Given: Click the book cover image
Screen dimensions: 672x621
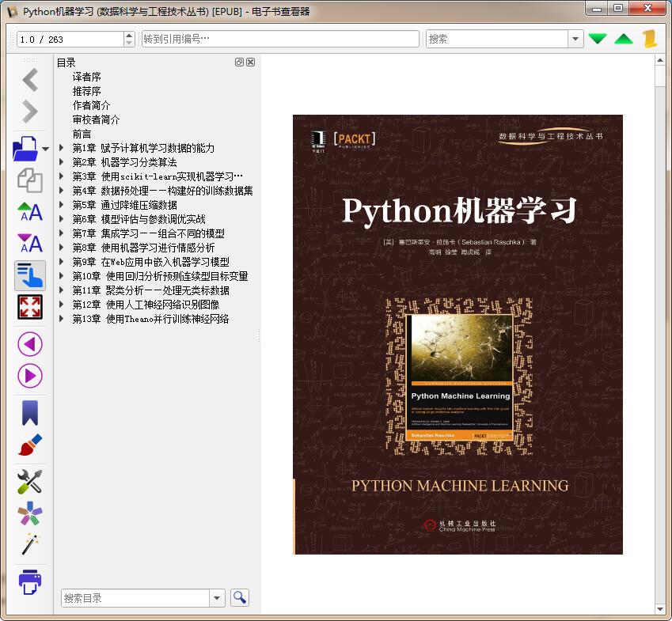Looking at the screenshot, I should pos(457,334).
